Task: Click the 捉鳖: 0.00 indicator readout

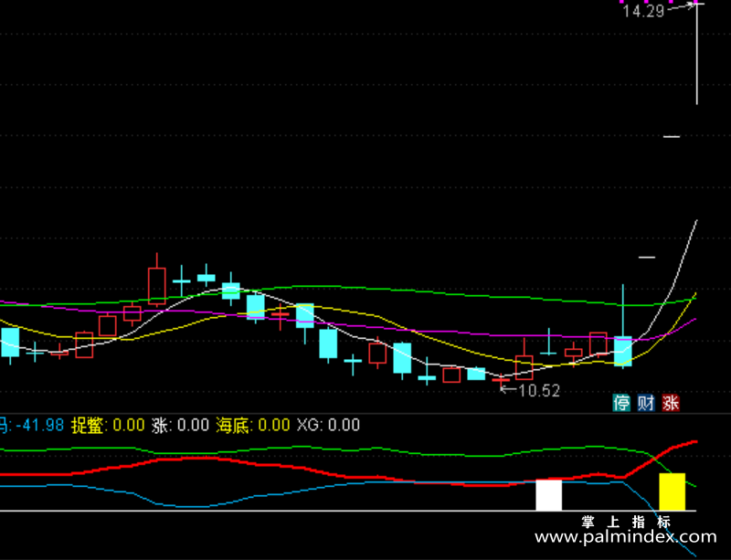Action: 108,425
